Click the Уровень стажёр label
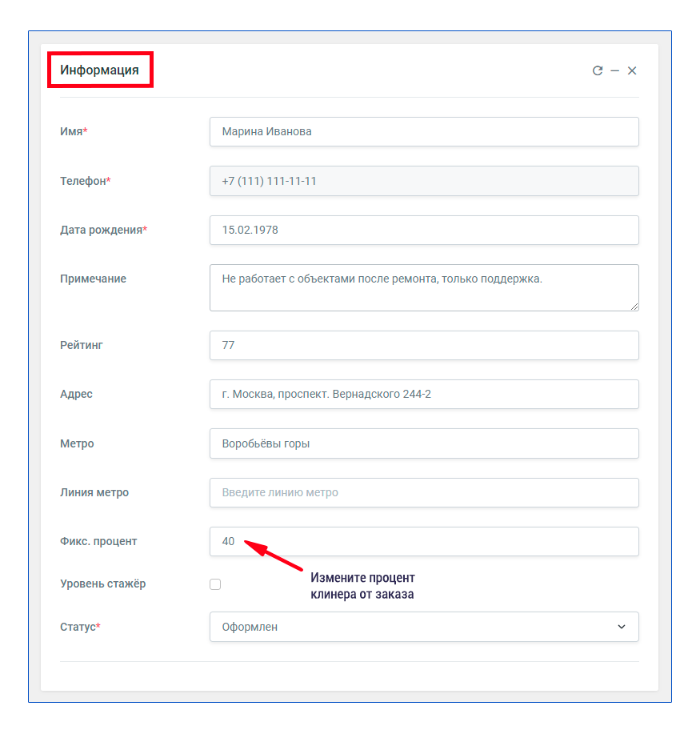The width and height of the screenshot is (700, 730). [103, 584]
